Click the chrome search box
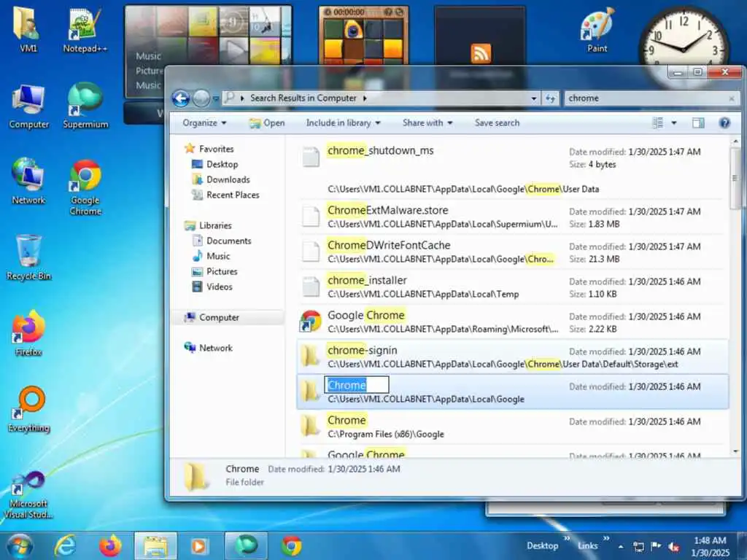The image size is (747, 560). click(646, 98)
